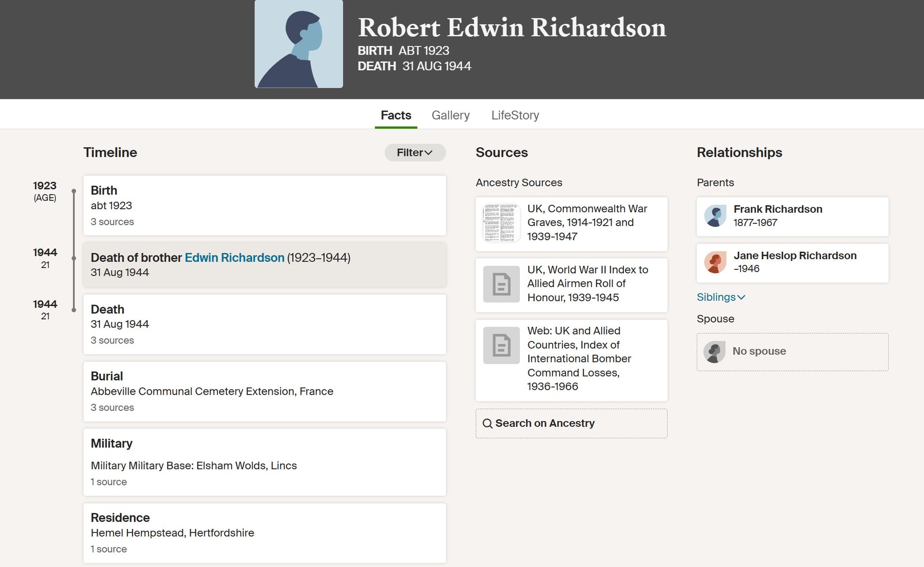The width and height of the screenshot is (924, 567).
Task: Select the 1944 death timeline marker dot
Action: (x=74, y=310)
